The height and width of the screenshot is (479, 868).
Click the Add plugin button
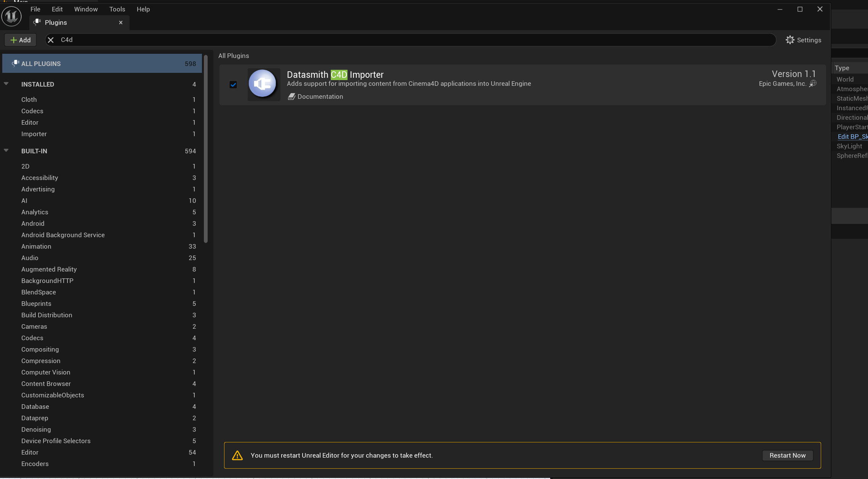click(21, 40)
